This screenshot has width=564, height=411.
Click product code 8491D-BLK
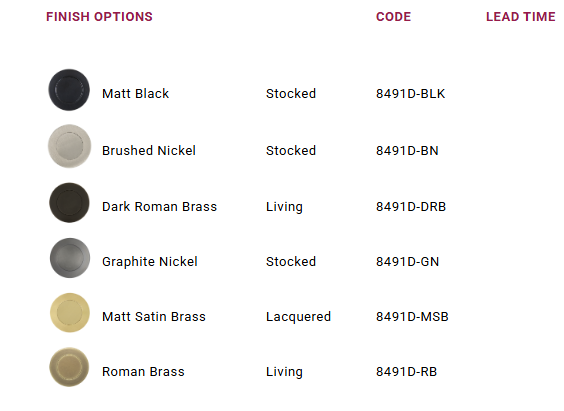(410, 93)
